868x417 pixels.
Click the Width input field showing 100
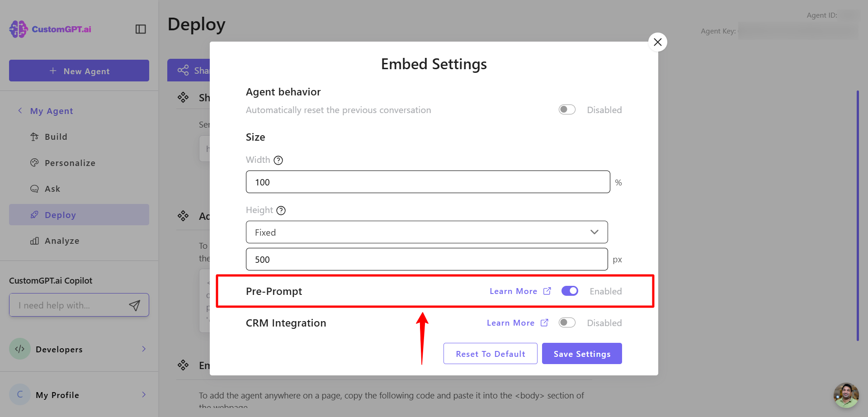(x=428, y=182)
